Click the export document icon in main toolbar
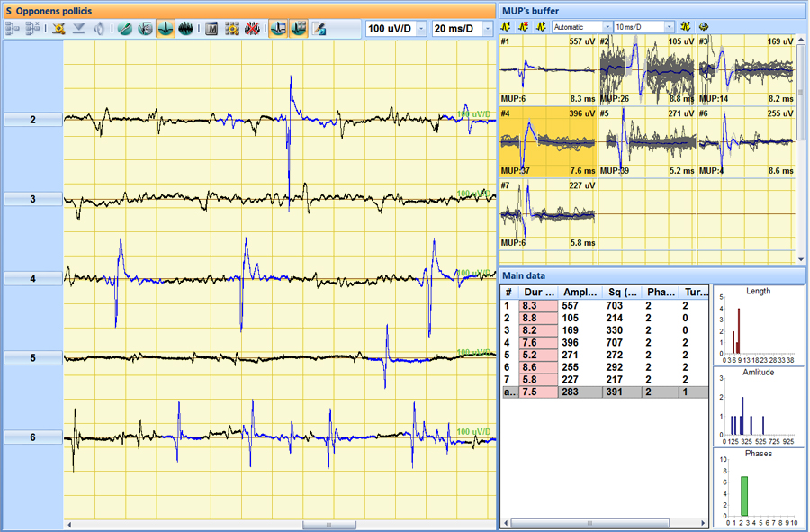The width and height of the screenshot is (810, 532). tap(319, 29)
